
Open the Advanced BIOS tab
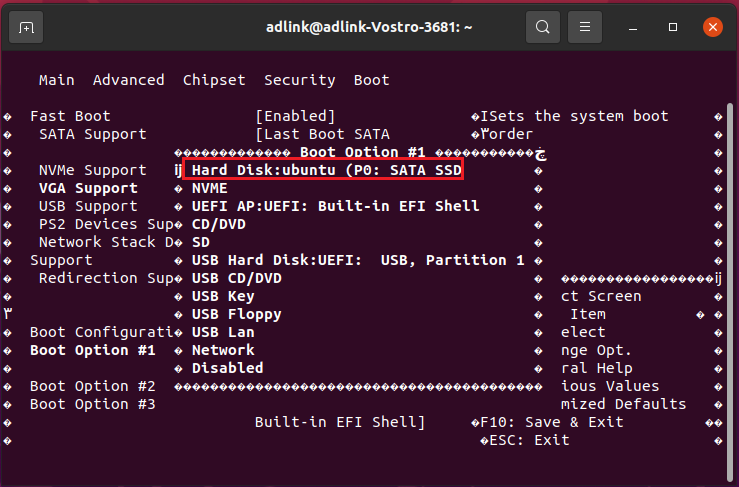click(x=128, y=80)
